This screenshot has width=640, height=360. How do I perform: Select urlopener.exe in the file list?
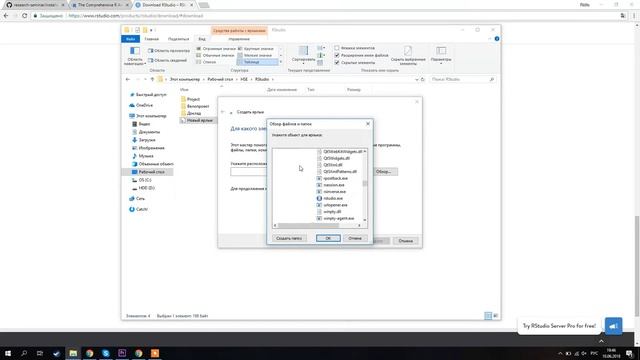332,205
